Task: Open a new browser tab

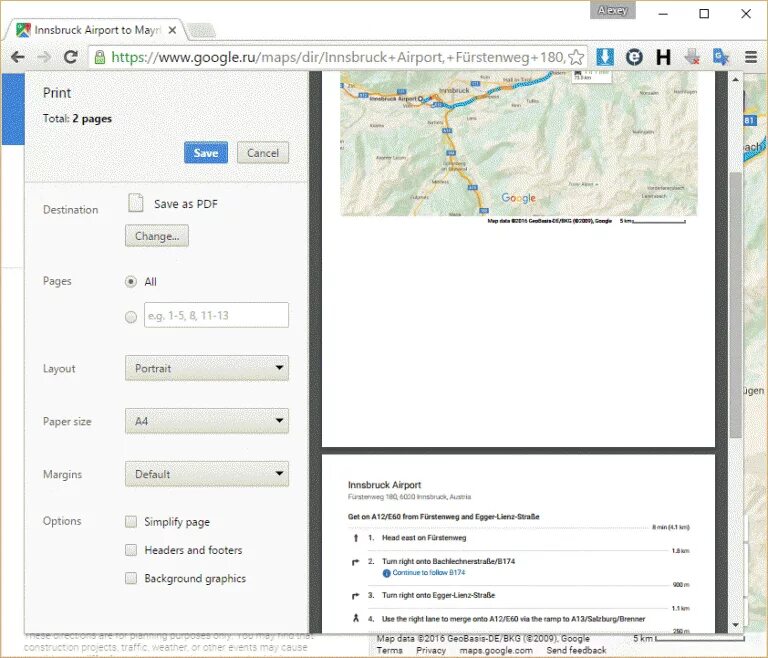Action: (201, 31)
